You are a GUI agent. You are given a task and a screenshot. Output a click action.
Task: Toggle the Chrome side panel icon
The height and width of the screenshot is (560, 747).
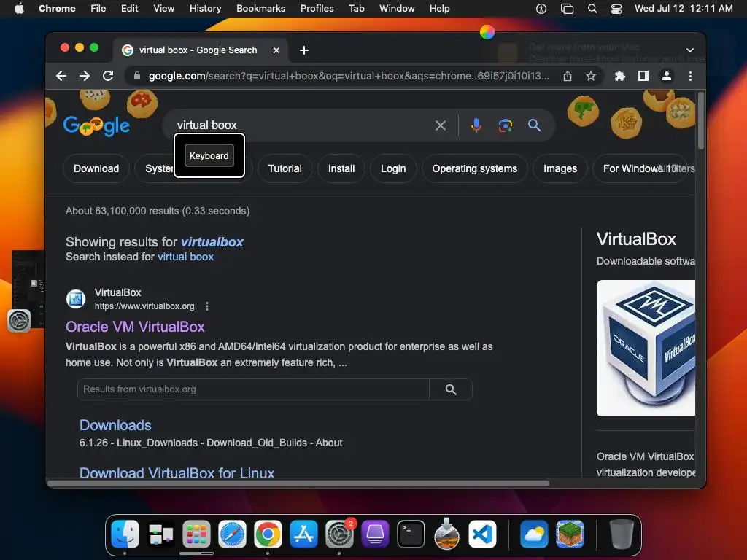click(643, 76)
